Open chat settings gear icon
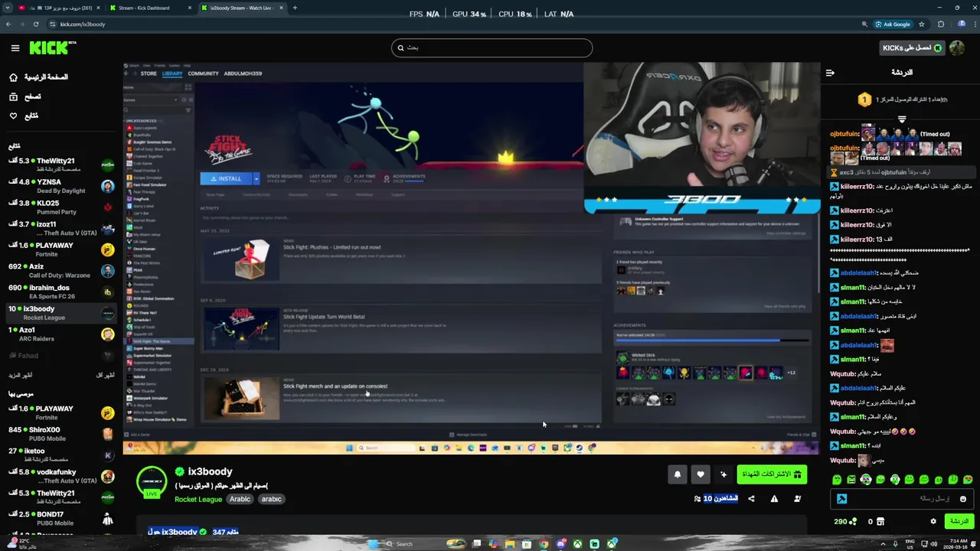Viewport: 980px width, 551px height. (933, 521)
